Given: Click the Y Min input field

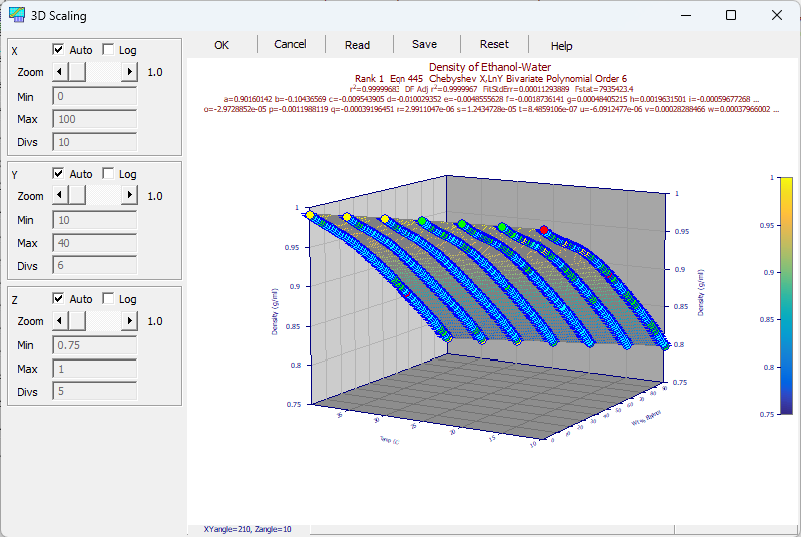Looking at the screenshot, I should coord(95,220).
